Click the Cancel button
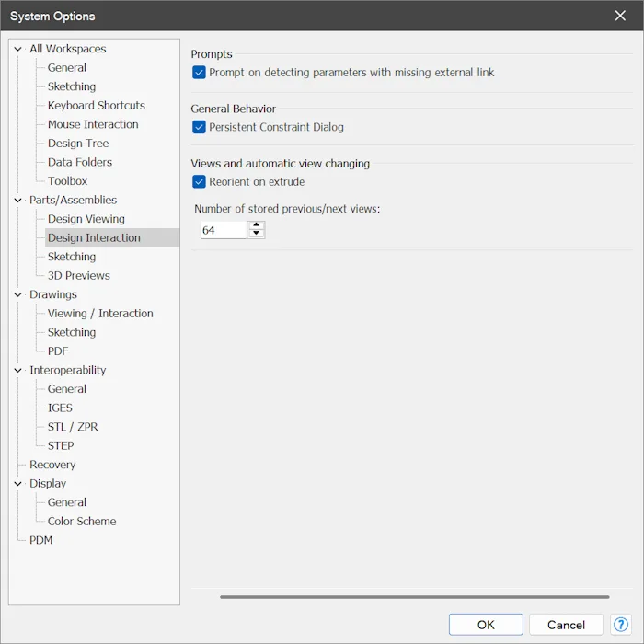644x644 pixels. pos(566,625)
